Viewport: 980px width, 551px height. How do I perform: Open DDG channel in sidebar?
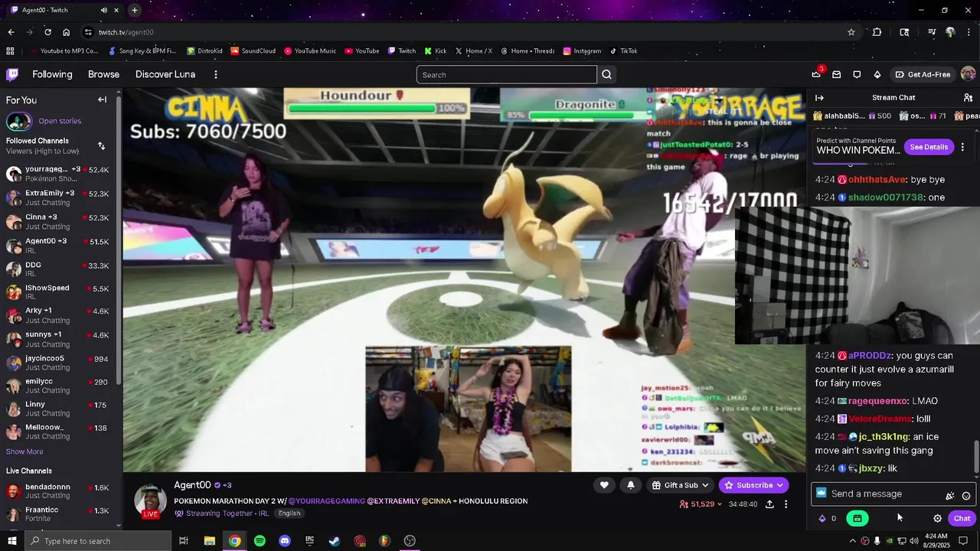pyautogui.click(x=59, y=269)
